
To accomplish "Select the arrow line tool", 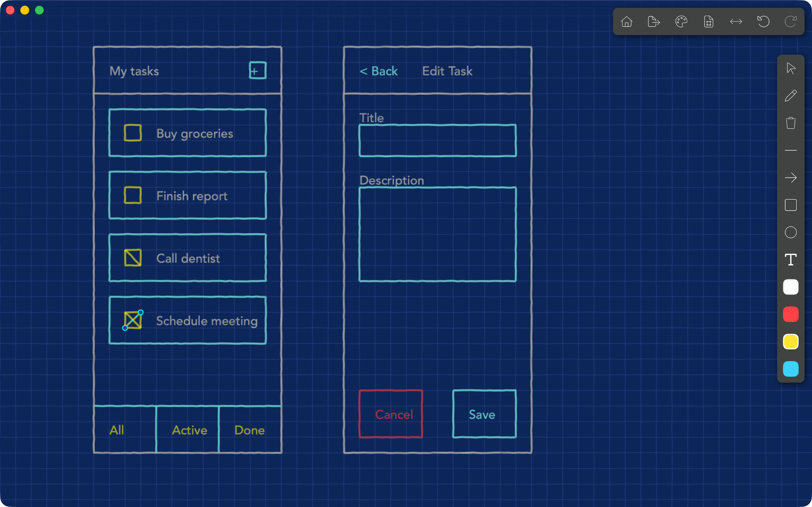I will coord(790,178).
